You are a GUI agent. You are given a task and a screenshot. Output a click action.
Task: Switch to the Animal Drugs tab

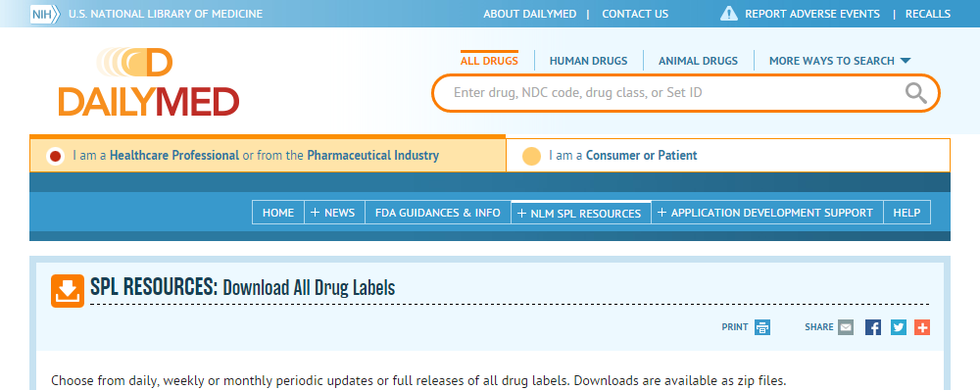tap(698, 61)
